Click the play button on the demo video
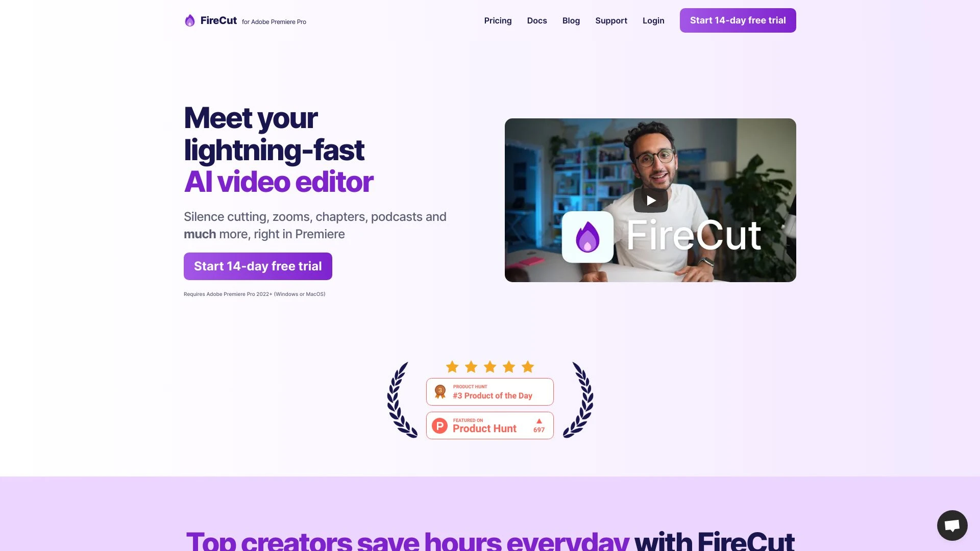 coord(650,199)
